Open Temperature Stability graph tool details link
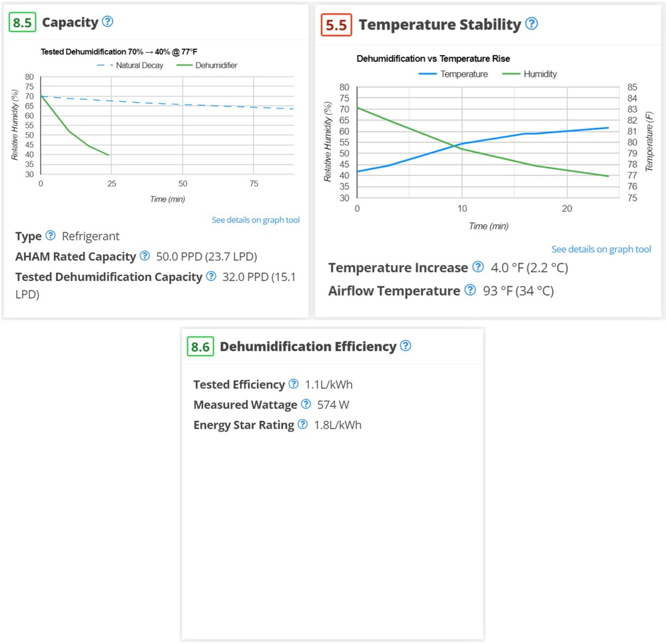 601,249
